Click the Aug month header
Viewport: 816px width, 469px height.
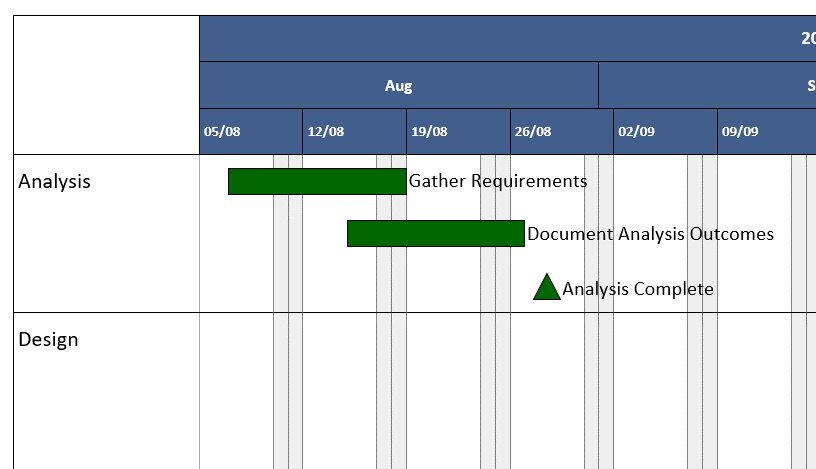pos(398,85)
